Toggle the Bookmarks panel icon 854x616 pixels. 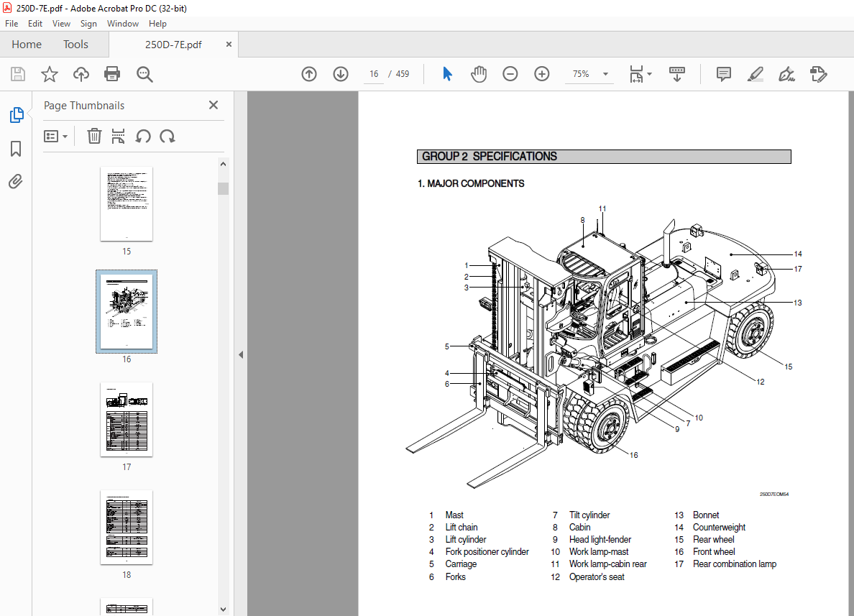pos(16,149)
